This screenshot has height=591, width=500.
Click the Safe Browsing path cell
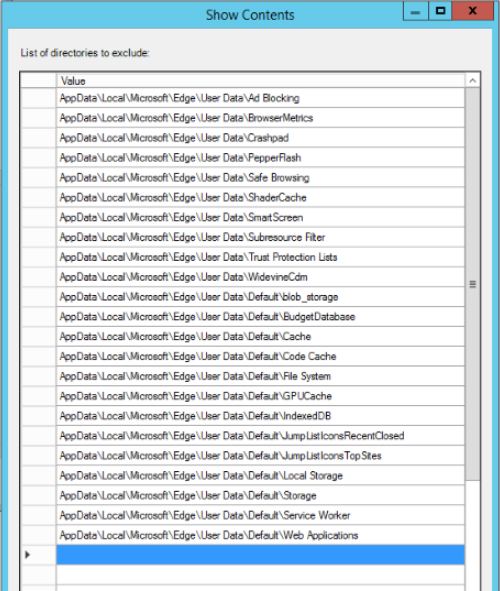tap(260, 178)
